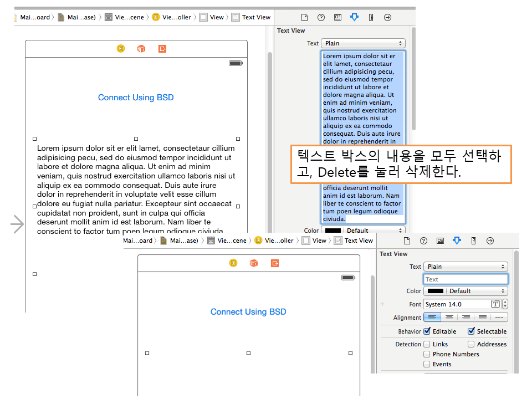This screenshot has height=399, width=532.
Task: Click the font size stepper beside System 14.0
Action: point(505,304)
